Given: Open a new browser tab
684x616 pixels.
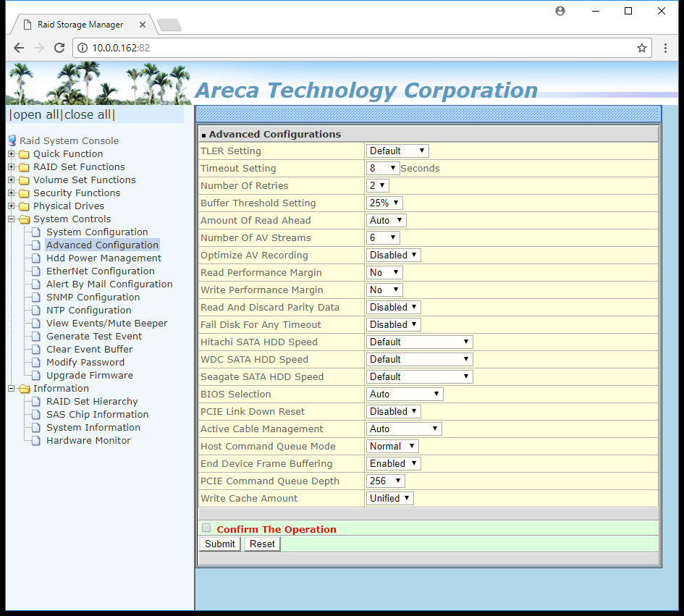Looking at the screenshot, I should click(x=169, y=25).
